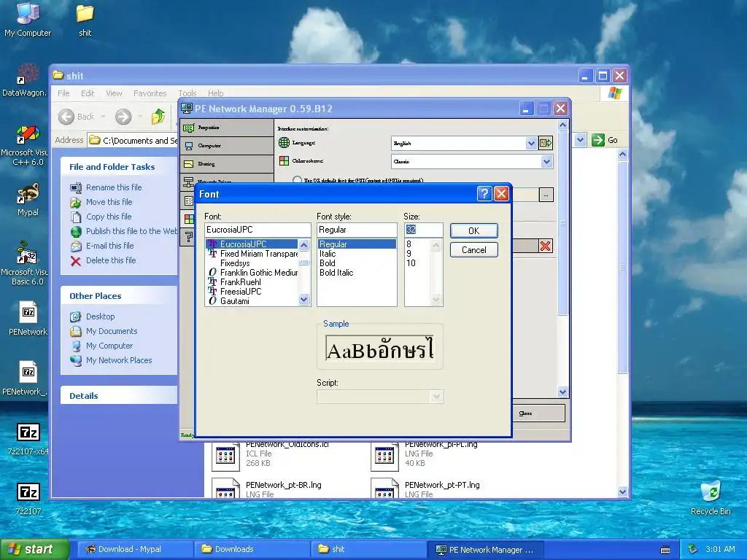The image size is (747, 560).
Task: Click Close button in PE Network Manager
Action: [539, 413]
